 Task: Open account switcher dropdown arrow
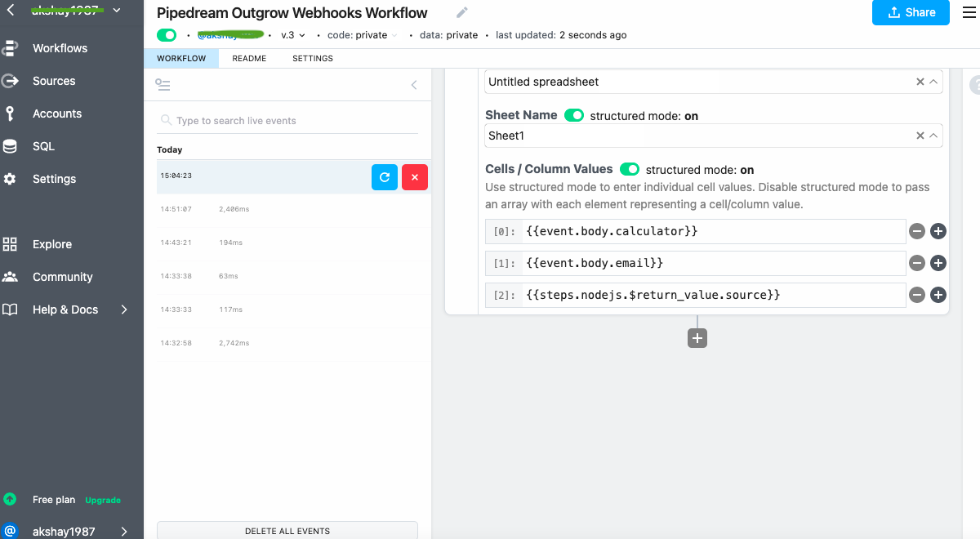point(117,11)
